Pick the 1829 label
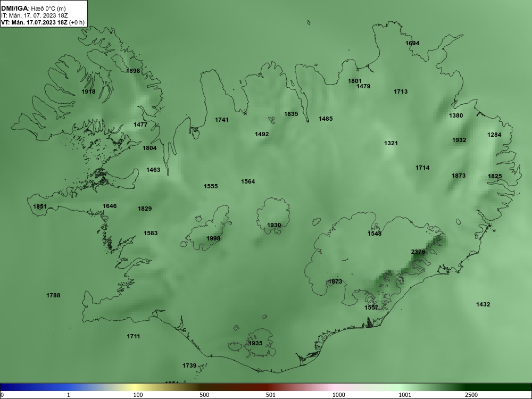Screen dimensions: 532x399 click(145, 209)
